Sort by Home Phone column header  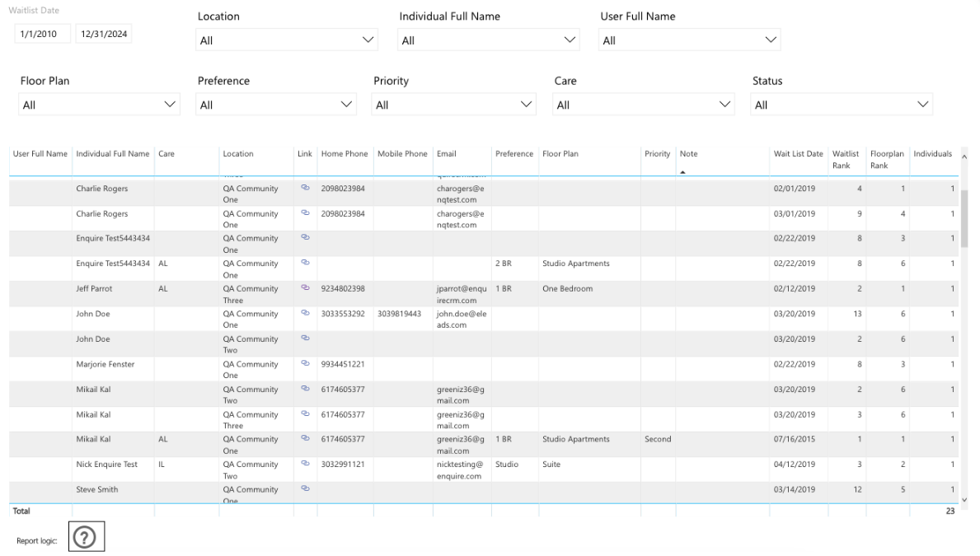click(345, 154)
